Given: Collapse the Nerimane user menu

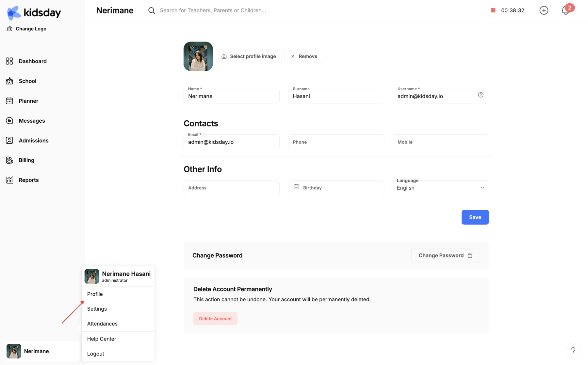Looking at the screenshot, I should pos(42,351).
